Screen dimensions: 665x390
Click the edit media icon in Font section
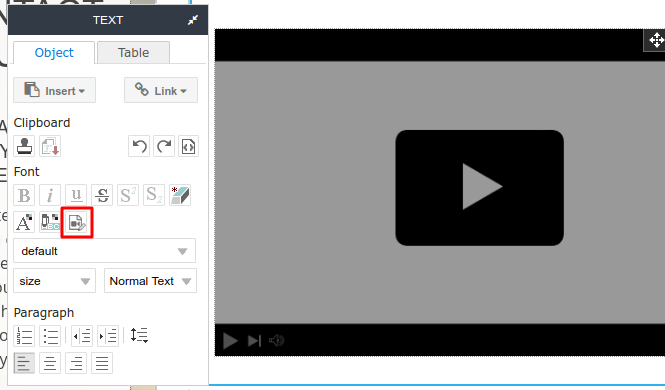pyautogui.click(x=77, y=222)
